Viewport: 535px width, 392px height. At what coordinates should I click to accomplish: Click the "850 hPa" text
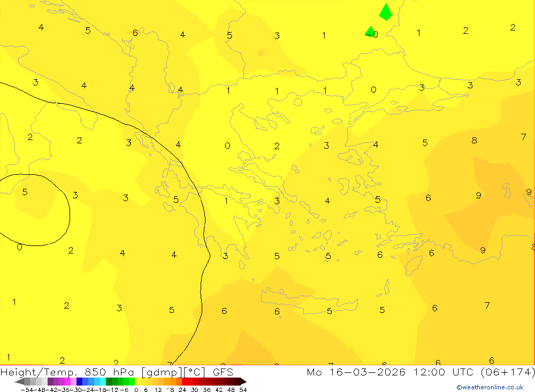(x=109, y=372)
